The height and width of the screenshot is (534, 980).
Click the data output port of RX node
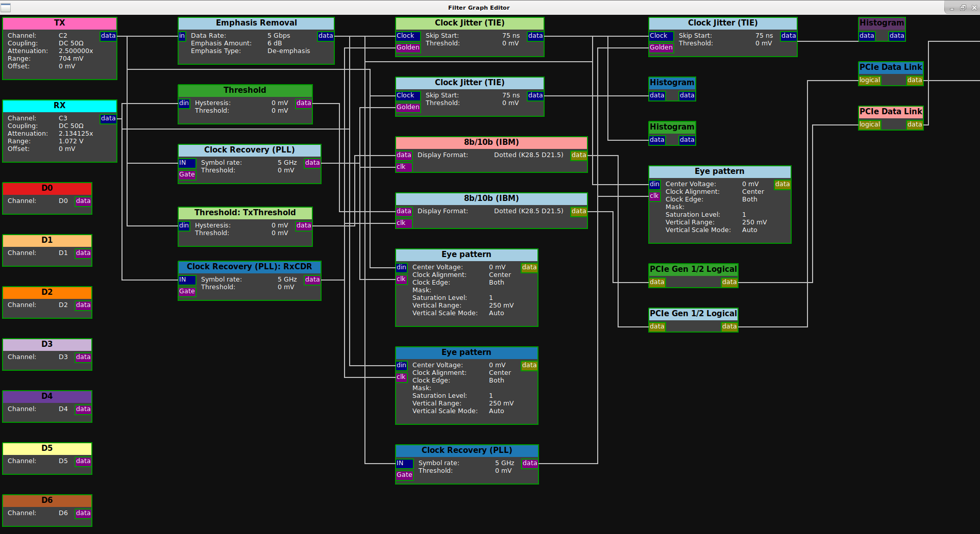[108, 119]
